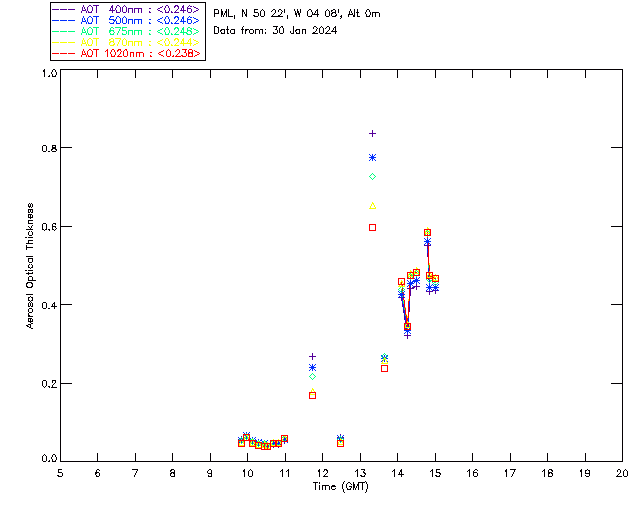
Task: Click the 'Data from: 30 Jan 2024' text
Action: pyautogui.click(x=275, y=31)
